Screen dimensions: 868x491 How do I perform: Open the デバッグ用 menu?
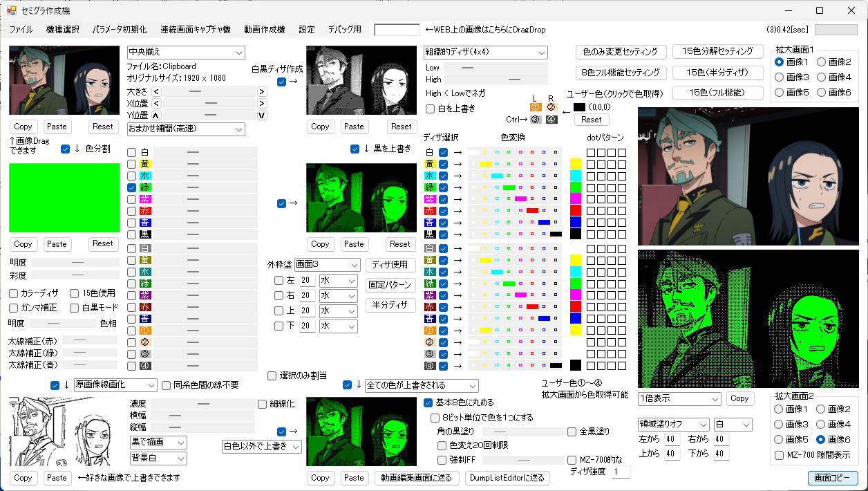coord(345,30)
